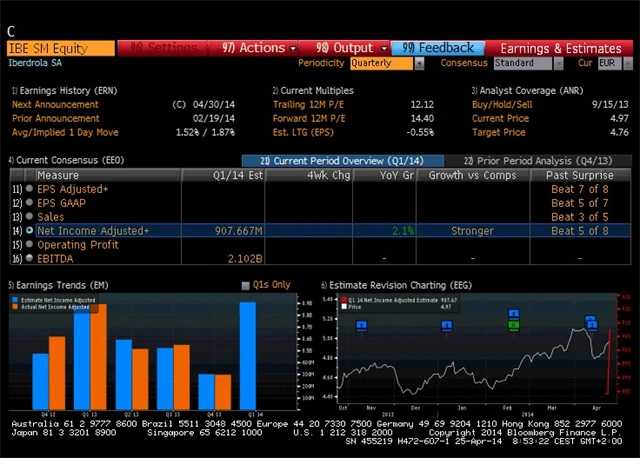The height and width of the screenshot is (458, 640).
Task: Select the EPS GAAP measure bullet
Action: [x=28, y=203]
